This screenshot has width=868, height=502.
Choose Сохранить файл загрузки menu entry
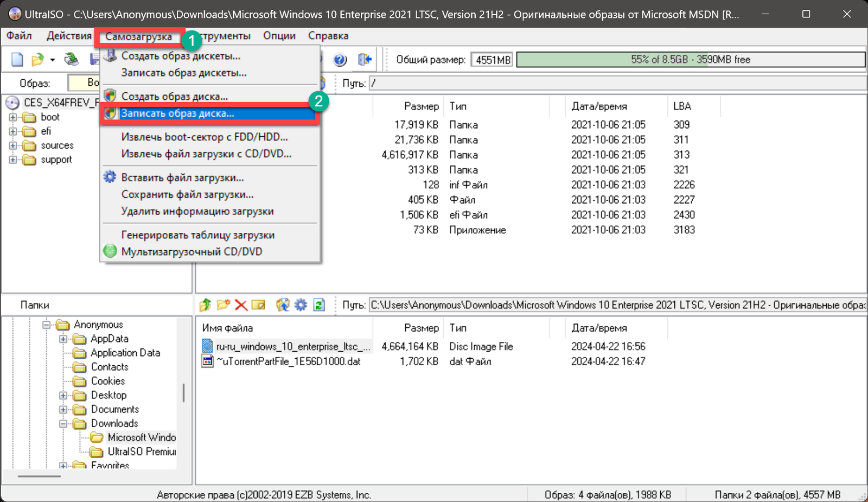210,195
